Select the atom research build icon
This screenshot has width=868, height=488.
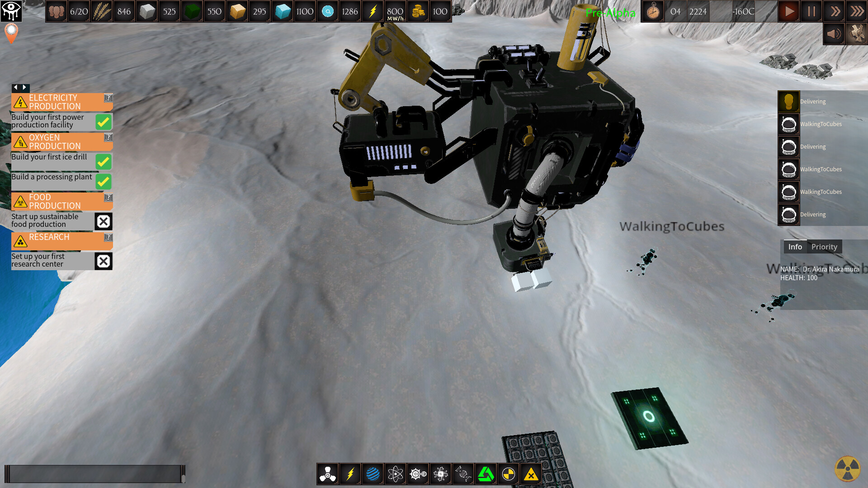[395, 474]
